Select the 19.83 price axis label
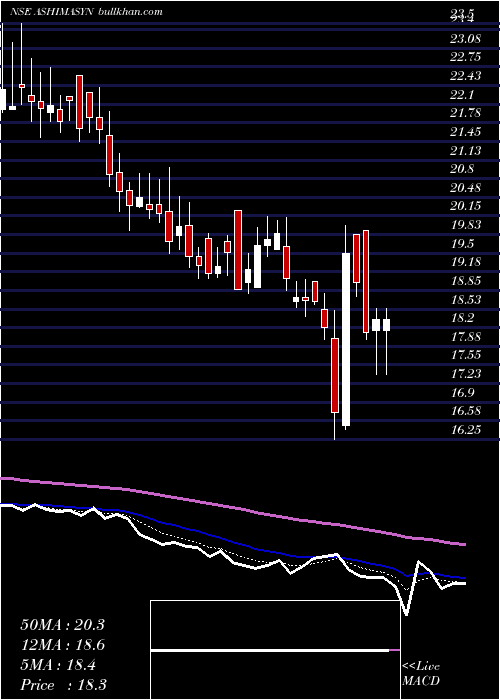 [x=466, y=225]
